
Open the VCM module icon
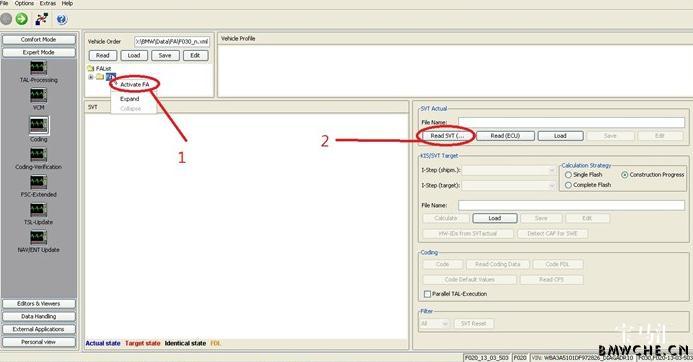38,95
